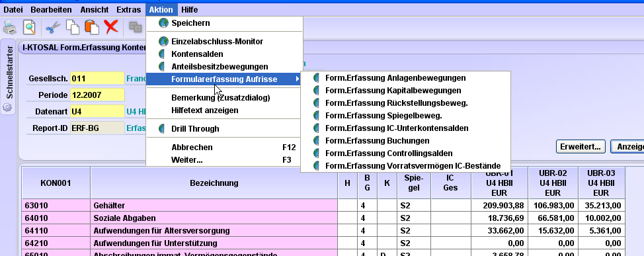The width and height of the screenshot is (644, 256).
Task: Click account cell 63010
Action: tap(56, 206)
